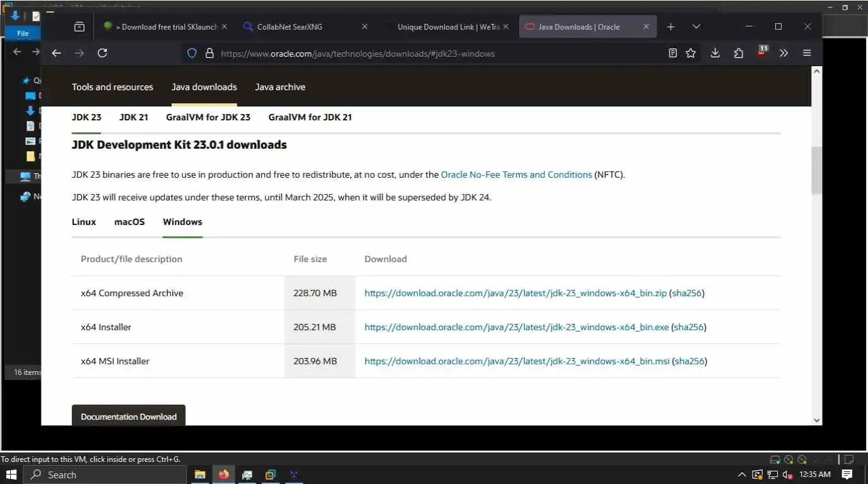The height and width of the screenshot is (484, 868).
Task: Open the Firefox downloads panel
Action: (715, 54)
